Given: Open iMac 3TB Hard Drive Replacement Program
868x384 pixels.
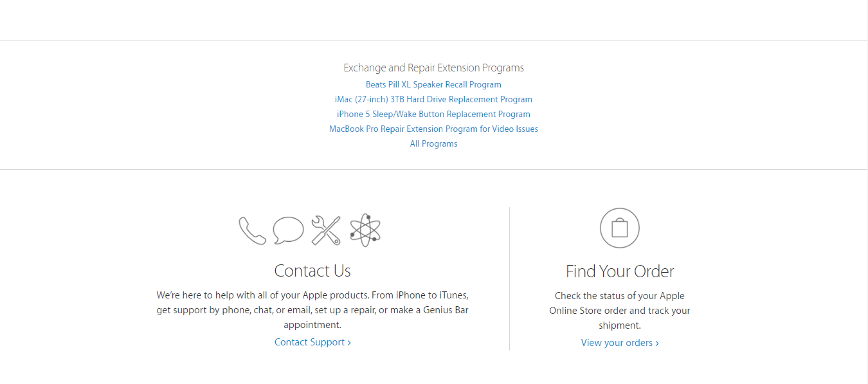Looking at the screenshot, I should click(433, 99).
